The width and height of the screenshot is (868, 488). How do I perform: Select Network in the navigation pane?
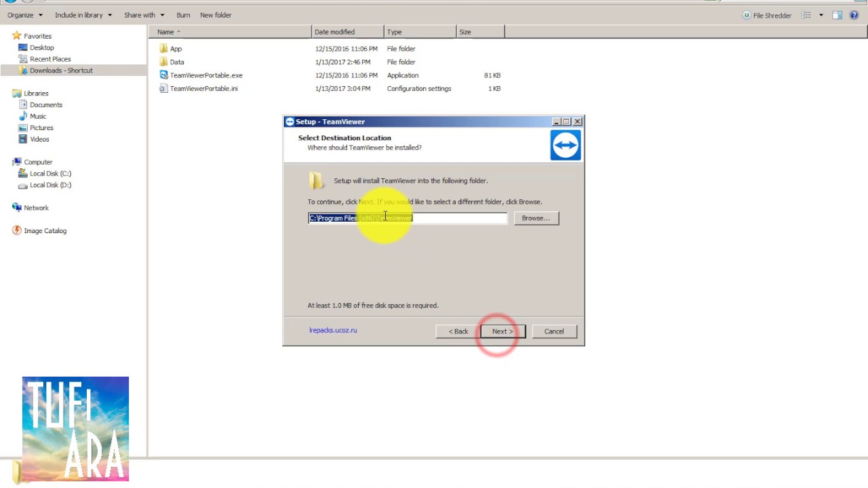click(x=36, y=208)
